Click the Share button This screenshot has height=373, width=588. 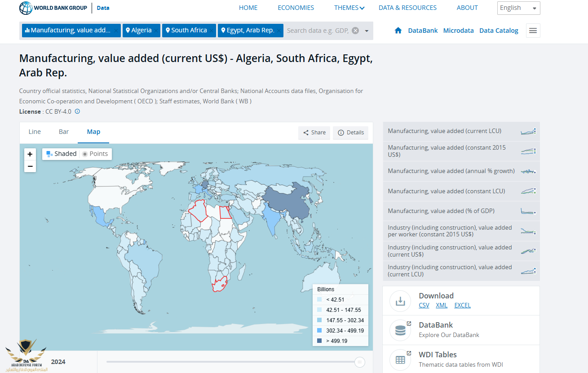tap(314, 133)
